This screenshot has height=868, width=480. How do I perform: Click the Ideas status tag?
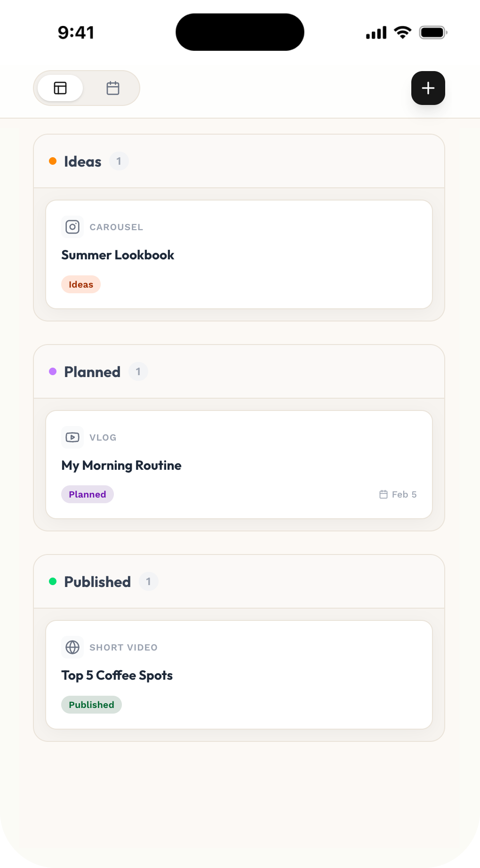[81, 284]
